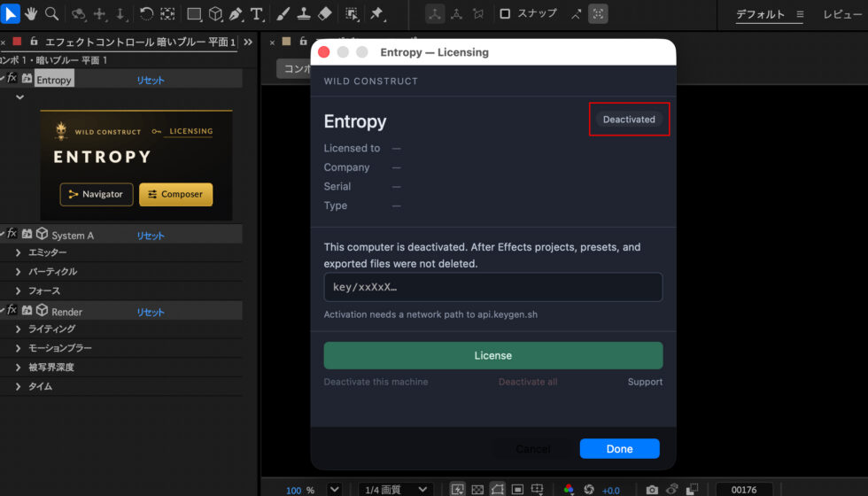Select the Hand tool
This screenshot has width=868, height=496.
[x=31, y=14]
